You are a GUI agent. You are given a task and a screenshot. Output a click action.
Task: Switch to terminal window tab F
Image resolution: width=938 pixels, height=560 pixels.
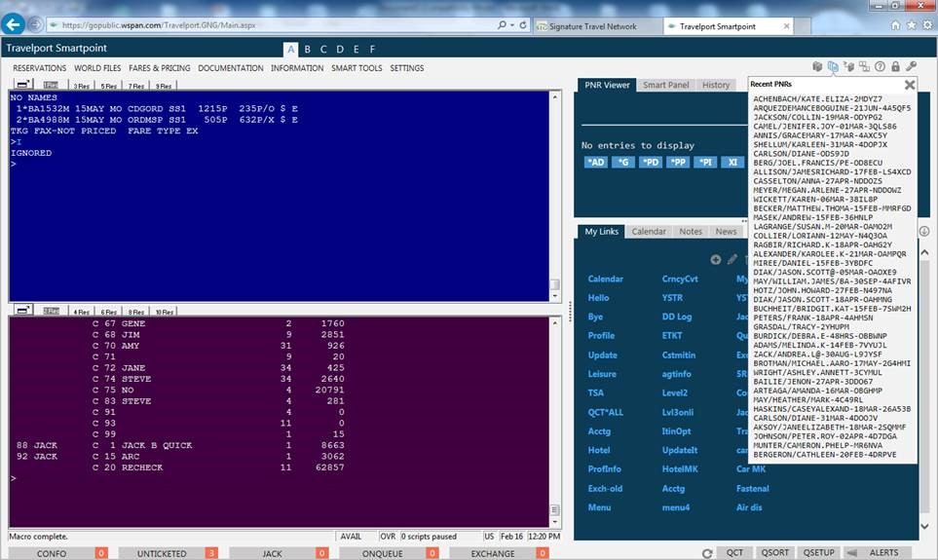coord(372,49)
